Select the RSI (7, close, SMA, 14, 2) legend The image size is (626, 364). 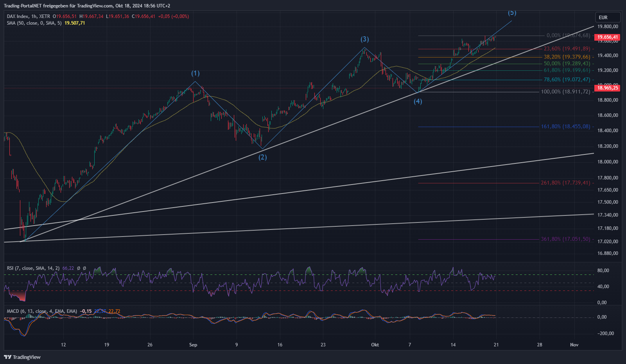(33, 268)
